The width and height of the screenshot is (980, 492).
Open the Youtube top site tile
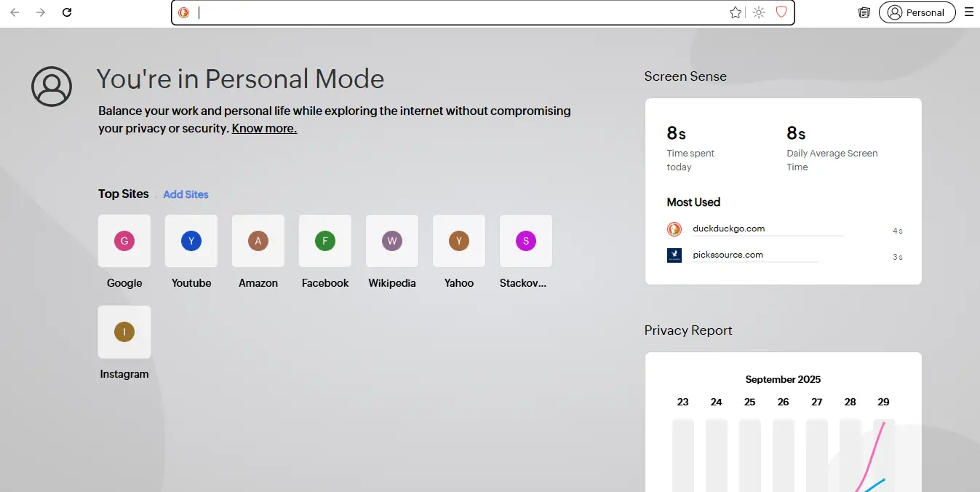[191, 241]
